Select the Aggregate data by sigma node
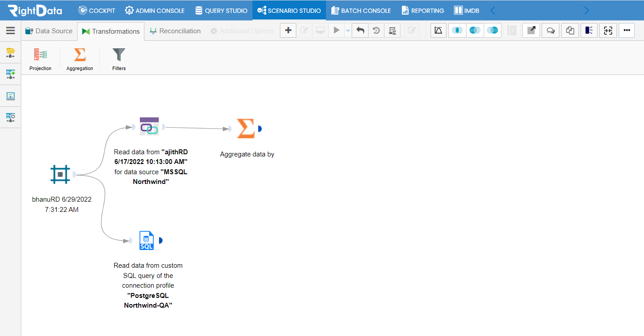Viewport: 644px width, 336px height. point(245,129)
